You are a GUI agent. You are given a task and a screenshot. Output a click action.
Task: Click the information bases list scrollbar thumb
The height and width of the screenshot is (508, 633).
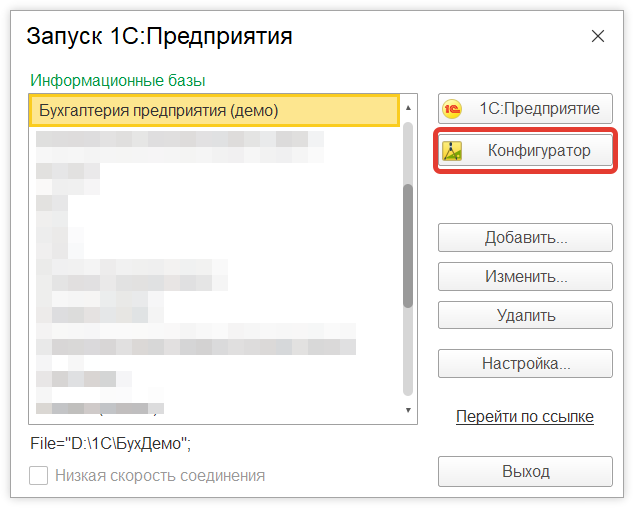pyautogui.click(x=408, y=245)
